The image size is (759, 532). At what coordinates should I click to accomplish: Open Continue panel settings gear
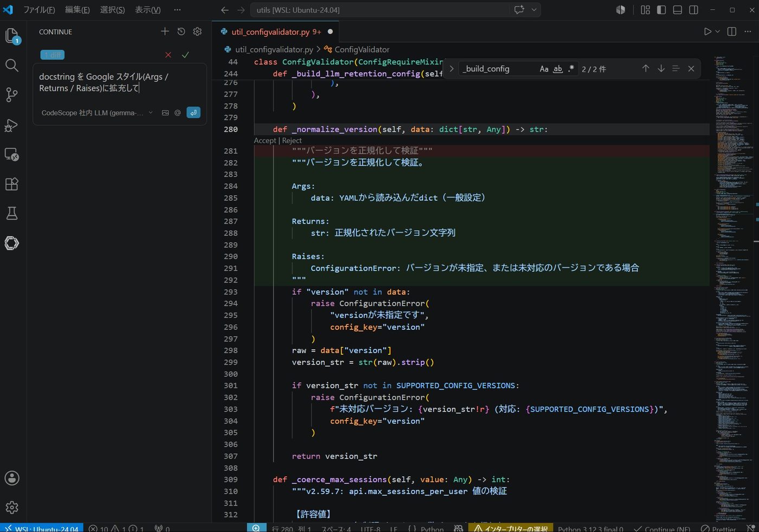(x=197, y=31)
